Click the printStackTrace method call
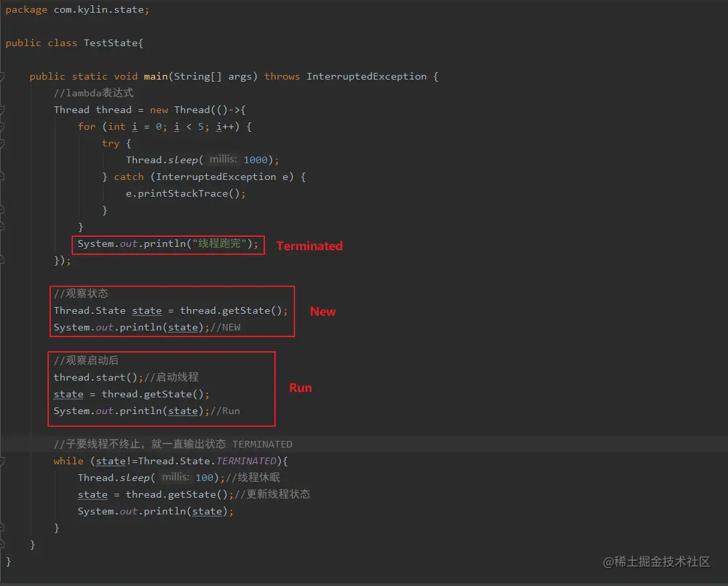This screenshot has height=586, width=728. (183, 193)
